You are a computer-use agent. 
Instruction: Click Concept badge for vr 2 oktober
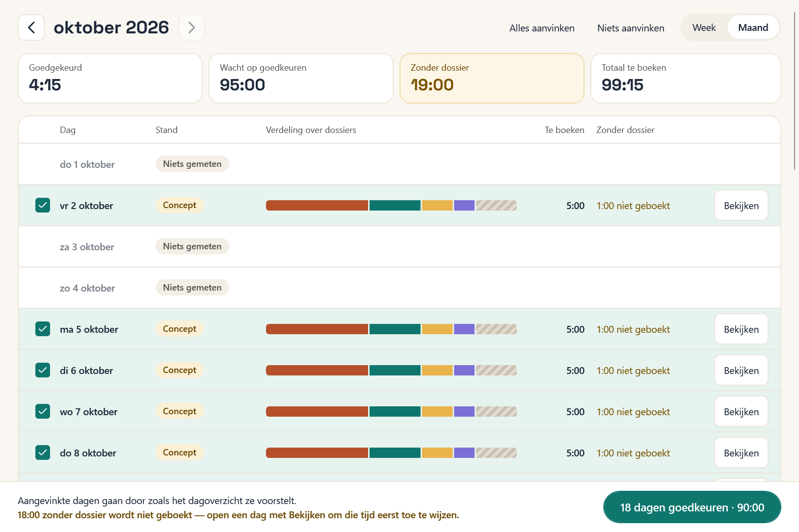[x=180, y=205]
